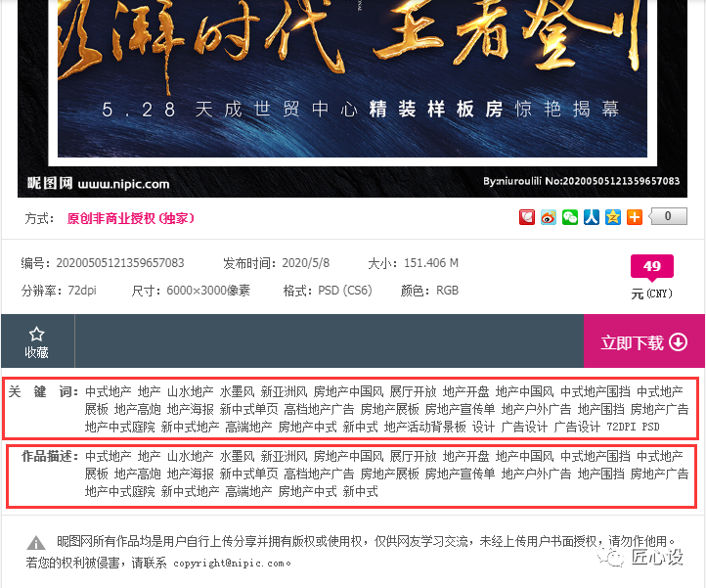Share via the red Huaban icon

[x=527, y=217]
